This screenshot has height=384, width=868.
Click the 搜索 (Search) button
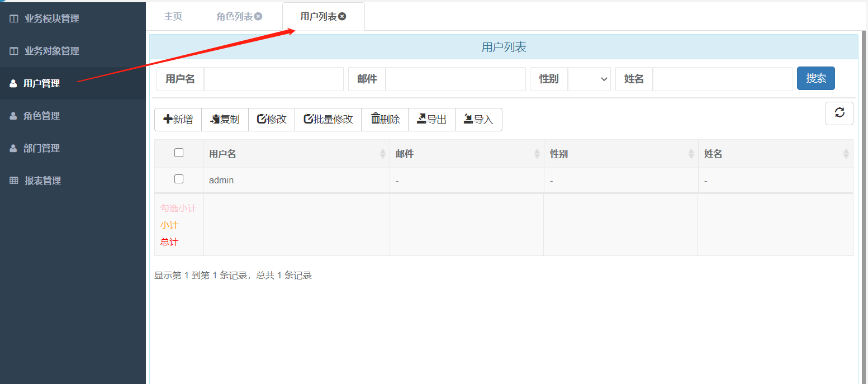coord(815,78)
